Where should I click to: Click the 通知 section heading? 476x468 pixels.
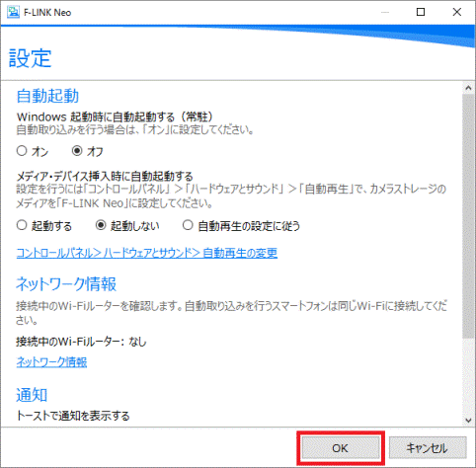[32, 395]
